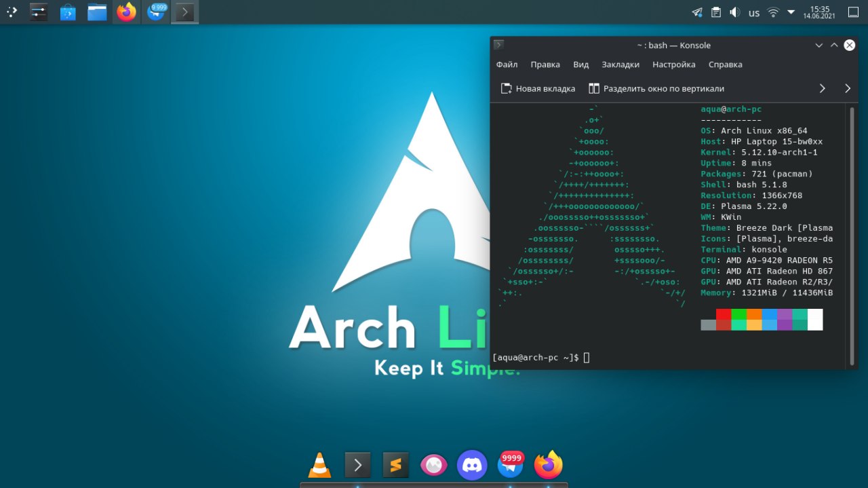Click the text 'Resolution: 1366x768'
The image size is (868, 488).
(751, 196)
